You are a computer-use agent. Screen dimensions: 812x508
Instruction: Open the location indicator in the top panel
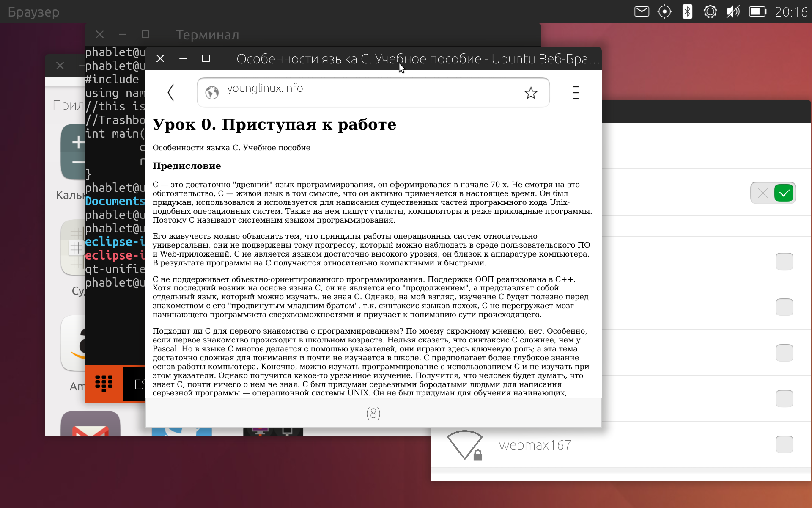[x=664, y=11]
